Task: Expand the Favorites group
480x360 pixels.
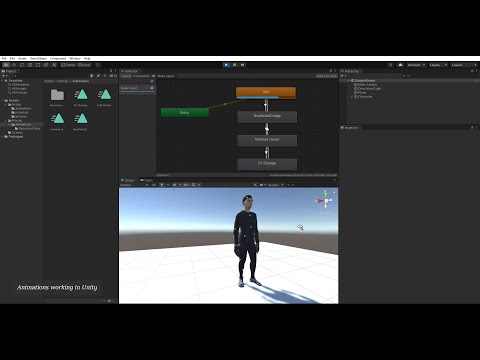Action: [3, 81]
